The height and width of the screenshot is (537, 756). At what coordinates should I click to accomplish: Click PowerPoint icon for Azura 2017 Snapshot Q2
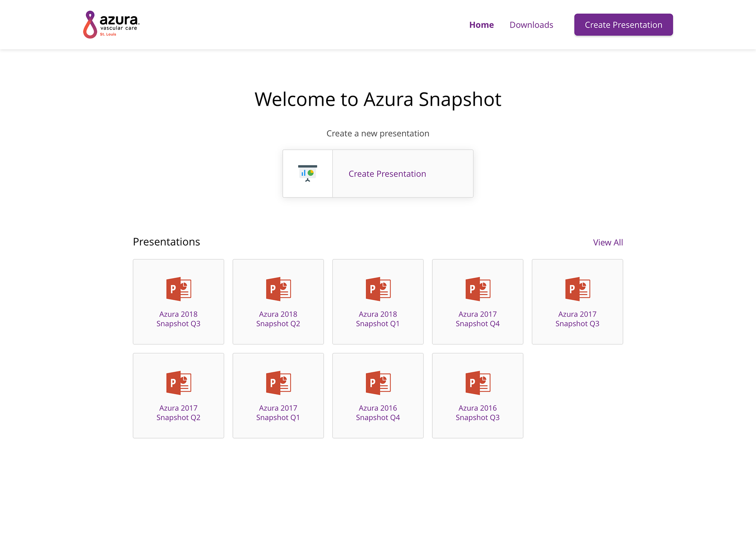click(x=178, y=383)
